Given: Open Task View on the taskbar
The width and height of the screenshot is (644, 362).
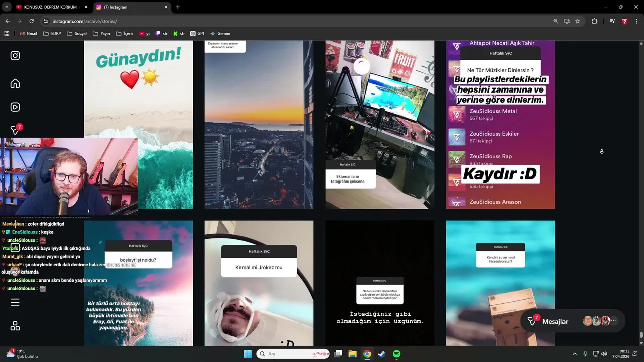Looking at the screenshot, I should [338, 354].
